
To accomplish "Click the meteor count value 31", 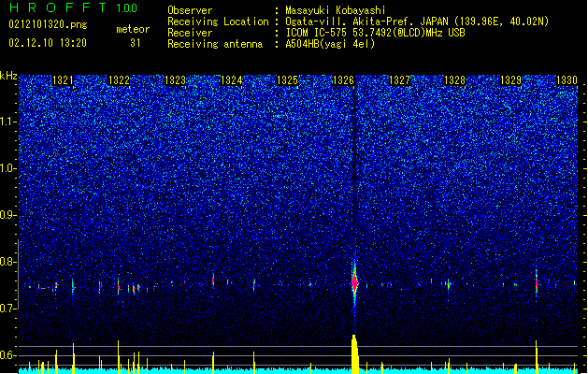I will (x=136, y=43).
